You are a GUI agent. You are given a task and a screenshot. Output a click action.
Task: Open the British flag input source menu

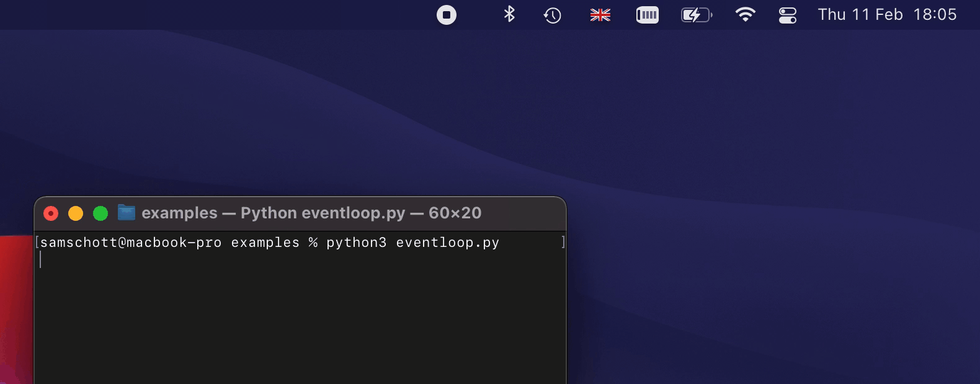click(x=600, y=15)
